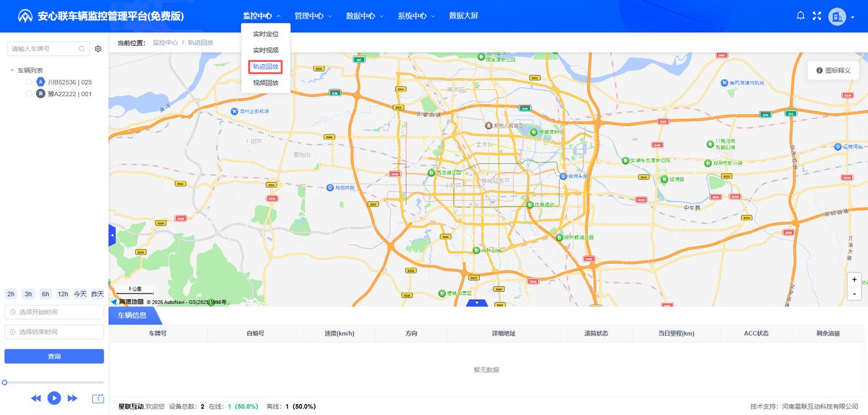The height and width of the screenshot is (415, 868).
Task: Choose 实时视频 from dropdown menu
Action: click(x=265, y=50)
